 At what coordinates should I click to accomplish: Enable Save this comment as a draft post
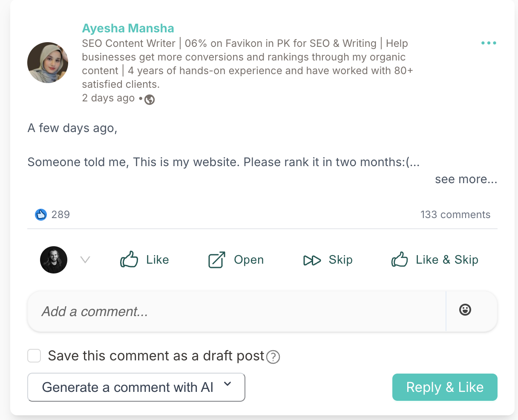[34, 356]
